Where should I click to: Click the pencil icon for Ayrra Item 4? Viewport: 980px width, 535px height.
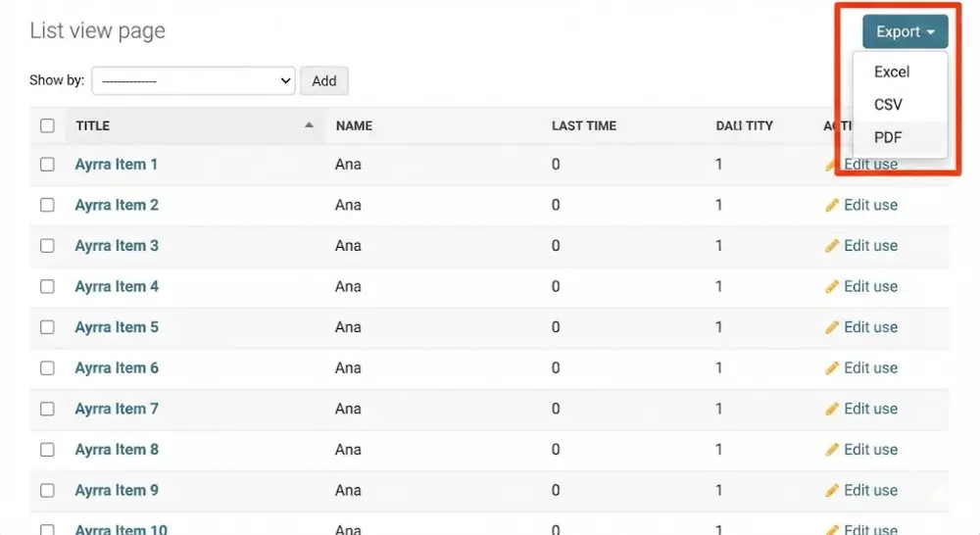tap(832, 287)
